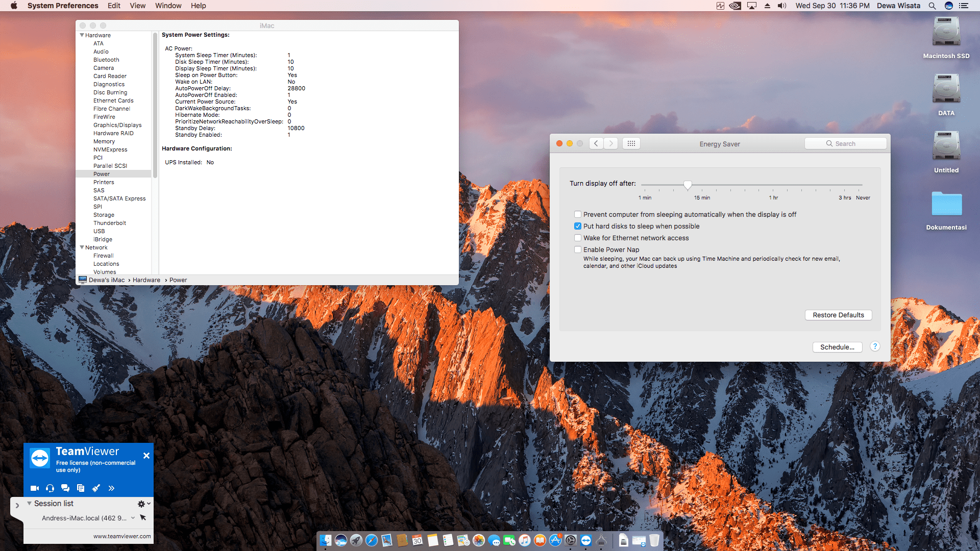Click Hardware in the path bar
Viewport: 980px width, 551px height.
tap(146, 280)
